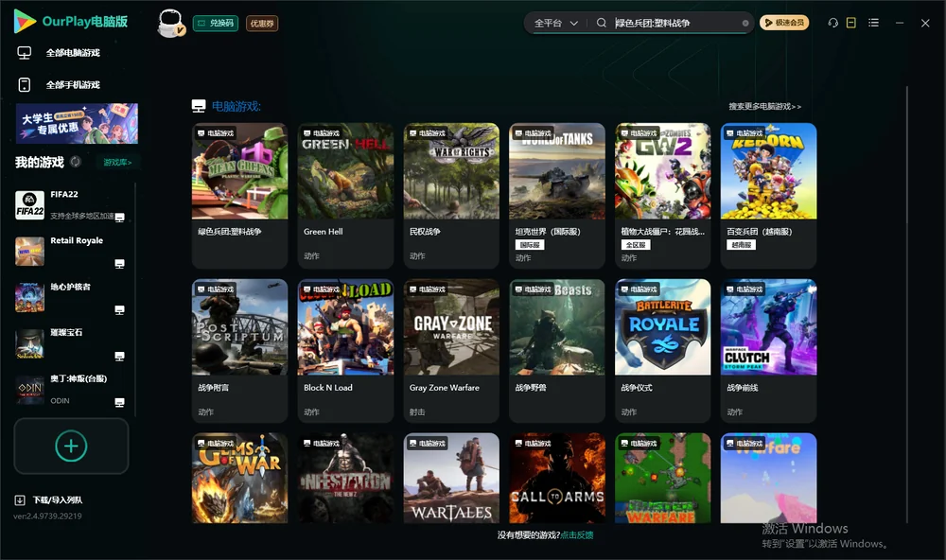Image resolution: width=946 pixels, height=560 pixels.
Task: Click the 兑换码 redeem code button
Action: (x=216, y=23)
